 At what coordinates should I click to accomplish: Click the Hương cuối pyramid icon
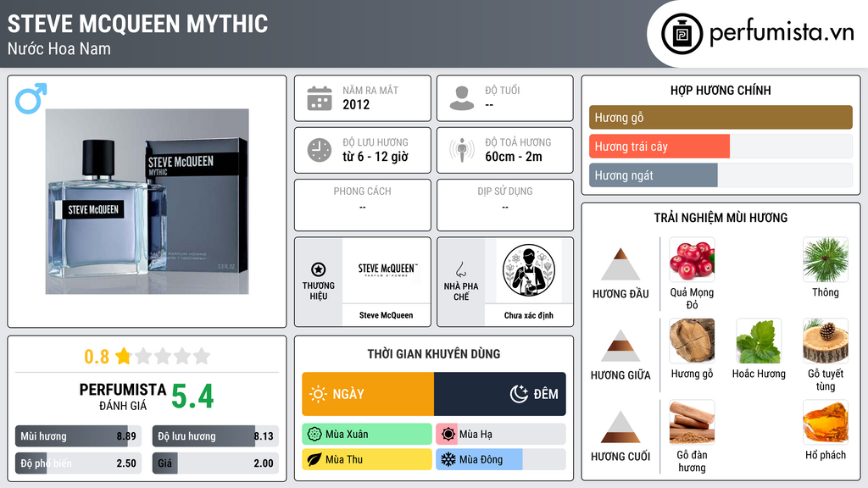tap(620, 427)
